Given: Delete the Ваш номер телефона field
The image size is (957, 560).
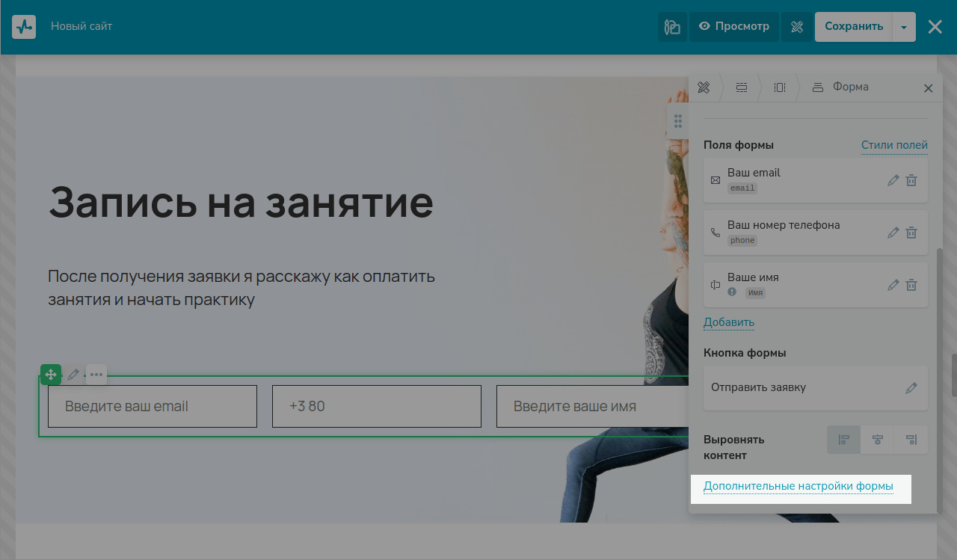Looking at the screenshot, I should click(911, 233).
